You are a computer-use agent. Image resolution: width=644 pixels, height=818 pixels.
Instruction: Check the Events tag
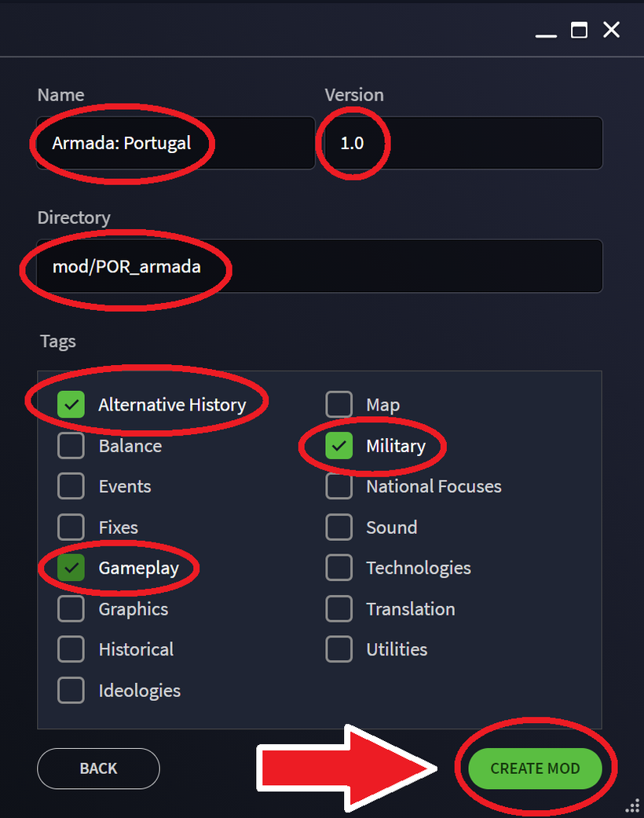pyautogui.click(x=71, y=486)
